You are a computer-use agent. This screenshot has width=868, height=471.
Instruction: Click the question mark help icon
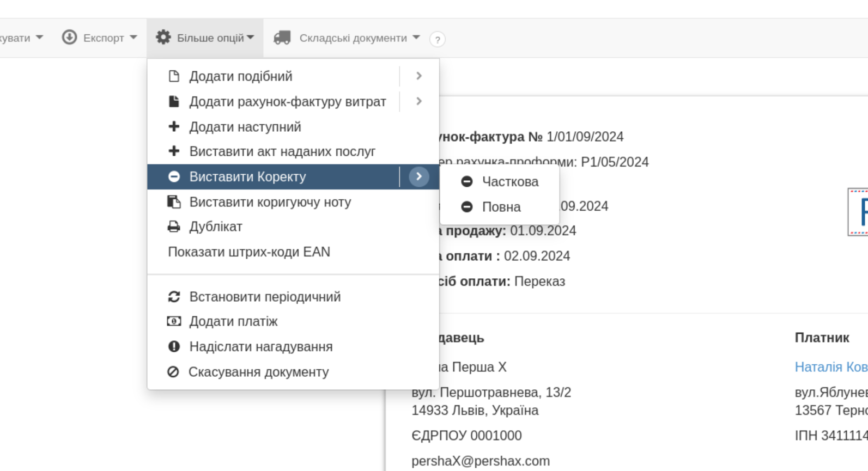click(437, 39)
